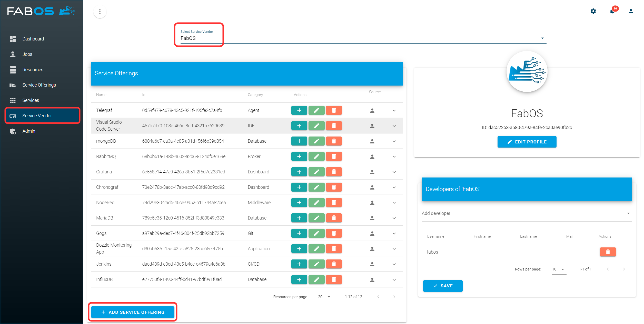The image size is (644, 324).
Task: Click the Edit Profile button
Action: point(527,142)
